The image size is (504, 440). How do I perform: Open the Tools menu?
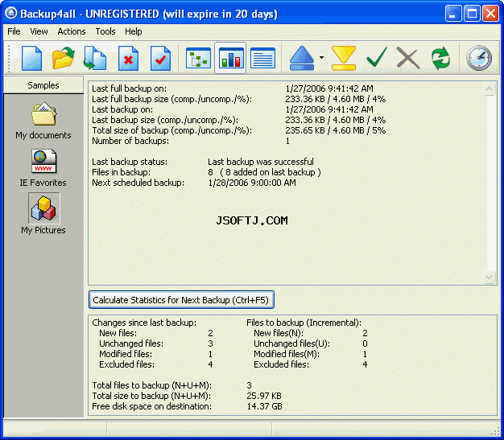(x=105, y=31)
